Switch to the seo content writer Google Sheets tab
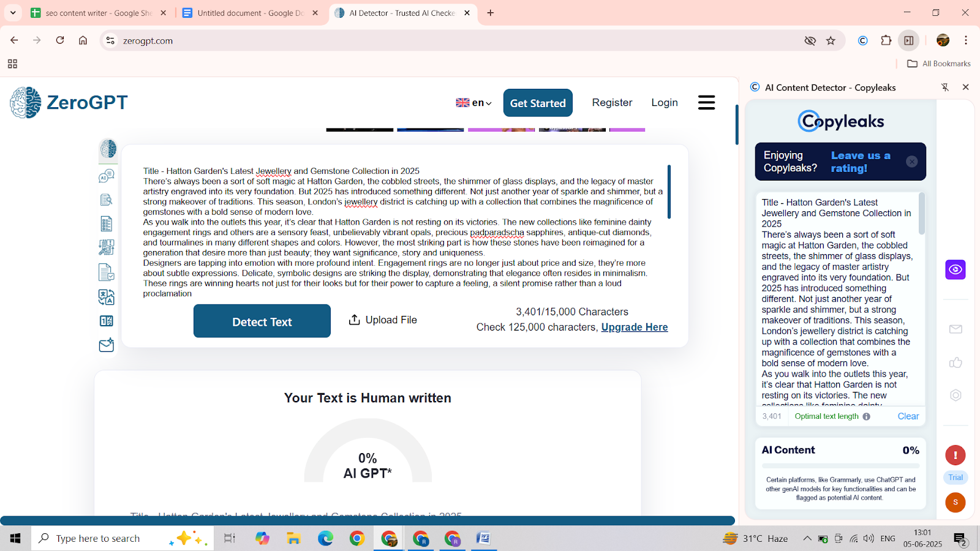Screen dimensions: 980x551 coord(98,13)
